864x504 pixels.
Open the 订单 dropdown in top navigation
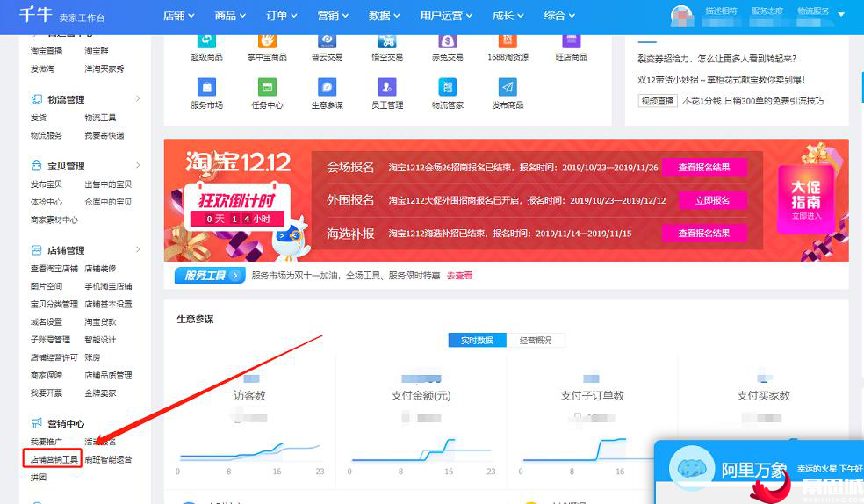282,16
